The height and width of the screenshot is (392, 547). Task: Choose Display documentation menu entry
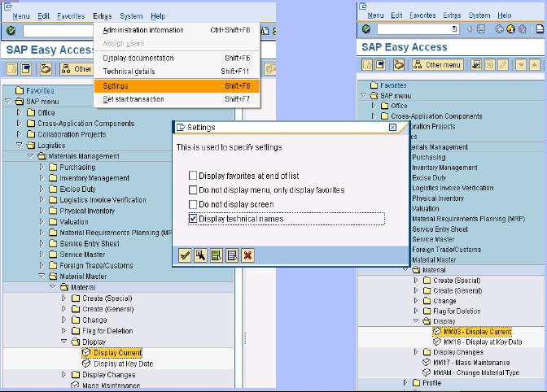pos(177,59)
